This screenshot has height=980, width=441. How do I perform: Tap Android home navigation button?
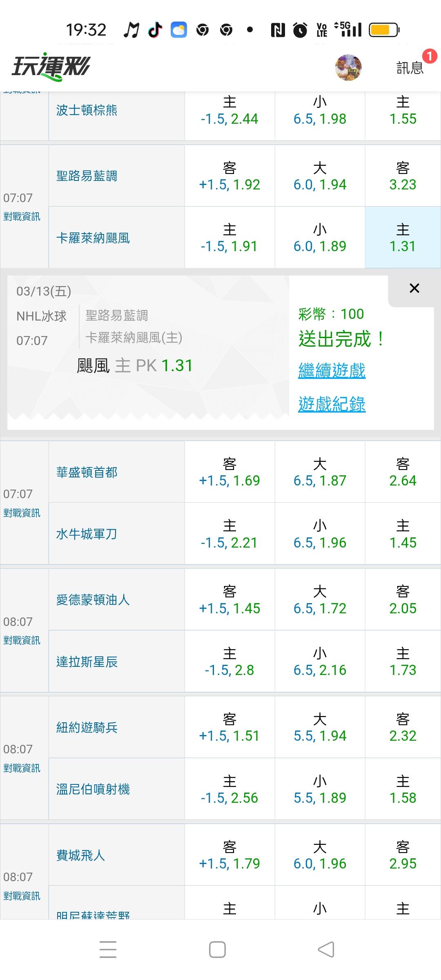(x=217, y=949)
